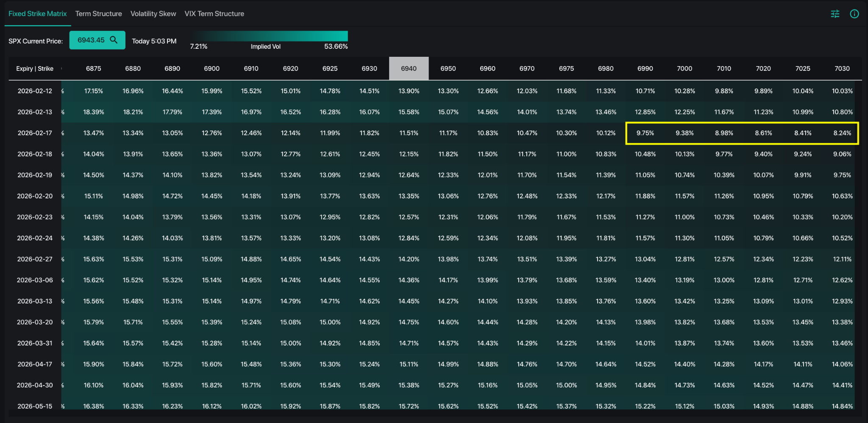Select expiry row 2026-02-19
The image size is (868, 423).
[35, 175]
